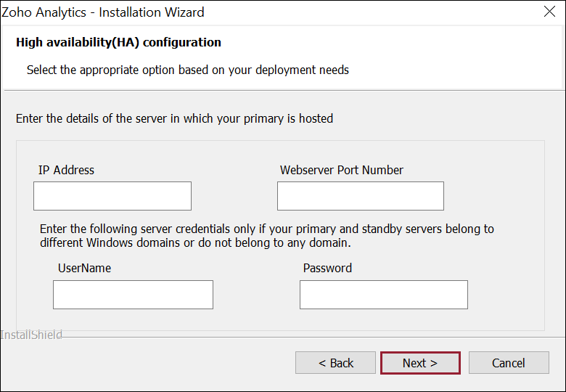Click the Webserver Port Number label
Image resolution: width=566 pixels, height=392 pixels.
pyautogui.click(x=342, y=170)
